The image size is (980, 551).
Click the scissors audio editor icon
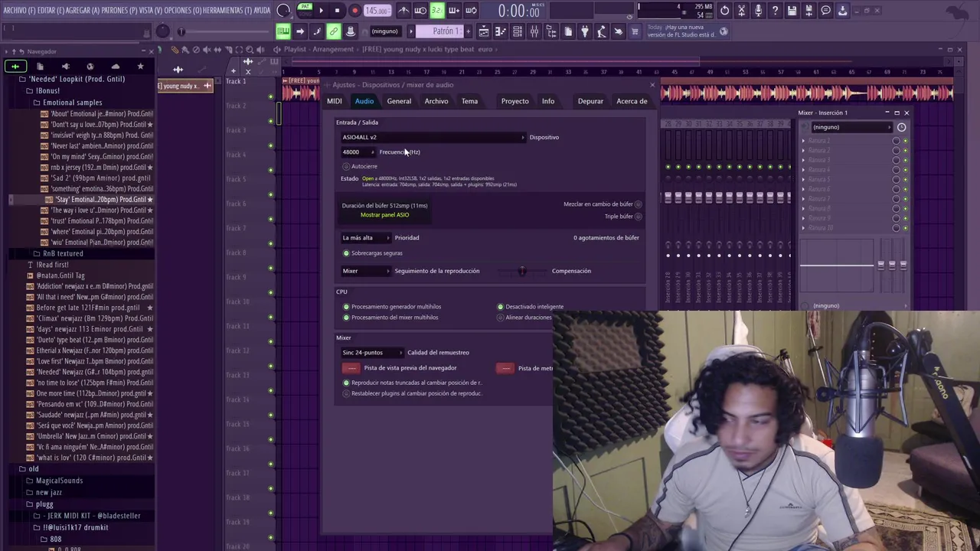pyautogui.click(x=741, y=11)
